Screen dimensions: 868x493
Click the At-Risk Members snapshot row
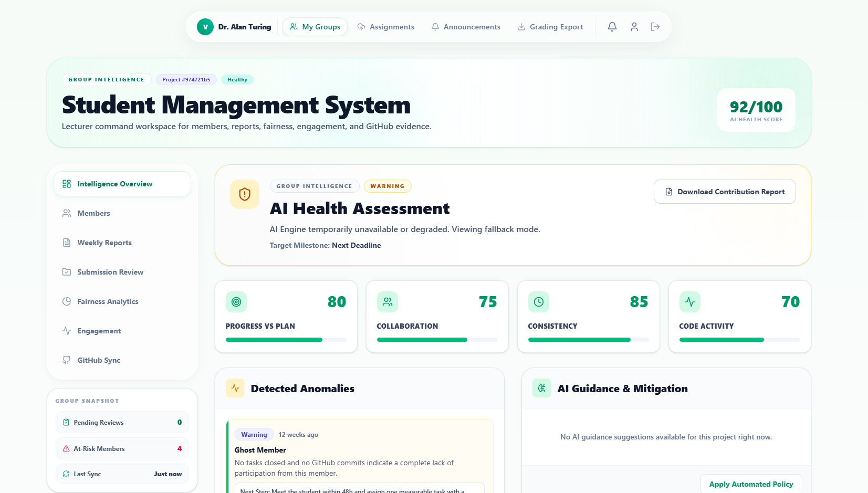122,448
